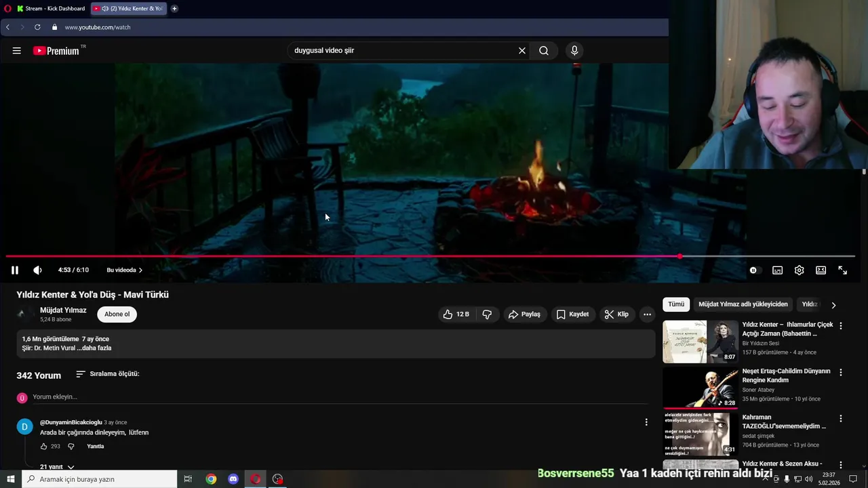Enter fullscreen mode
The width and height of the screenshot is (868, 488).
(842, 270)
